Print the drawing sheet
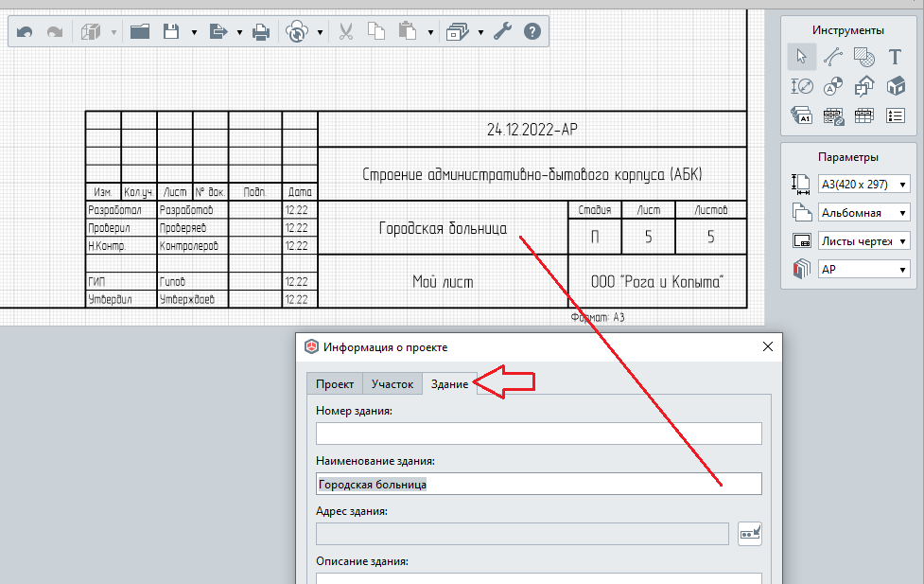 click(x=261, y=31)
